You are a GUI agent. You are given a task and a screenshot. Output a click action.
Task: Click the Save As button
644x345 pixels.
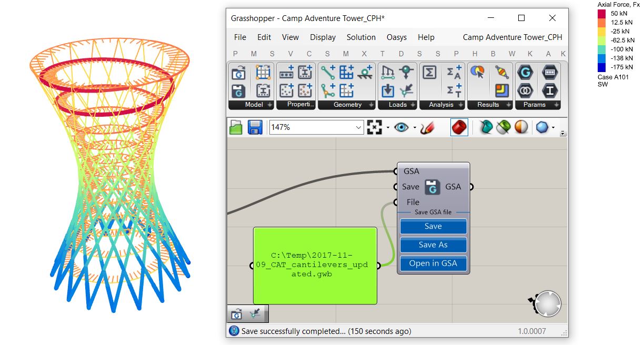[433, 245]
